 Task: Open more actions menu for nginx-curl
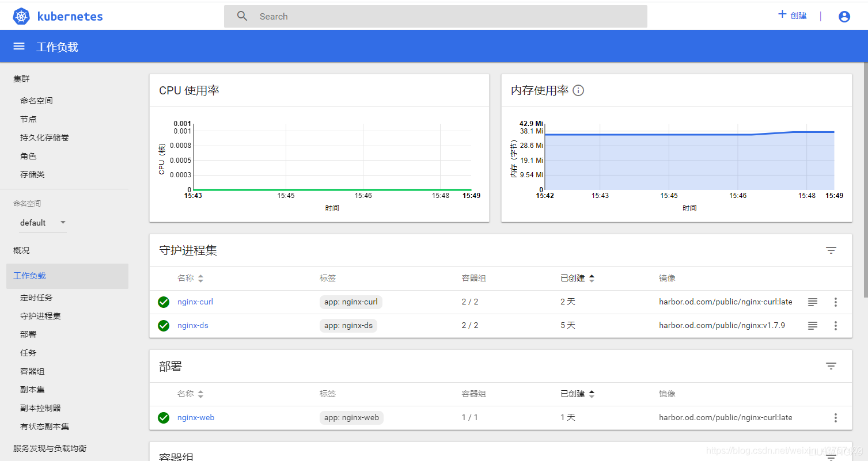pos(836,302)
